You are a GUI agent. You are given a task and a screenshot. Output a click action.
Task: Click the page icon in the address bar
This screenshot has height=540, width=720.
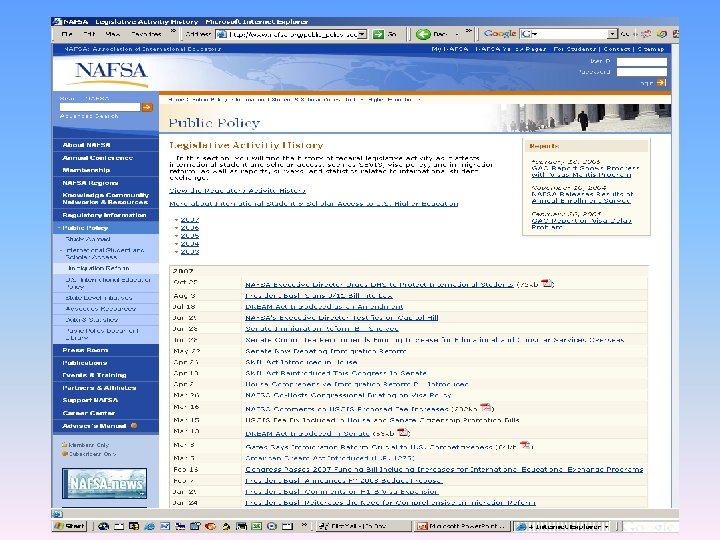pyautogui.click(x=221, y=34)
